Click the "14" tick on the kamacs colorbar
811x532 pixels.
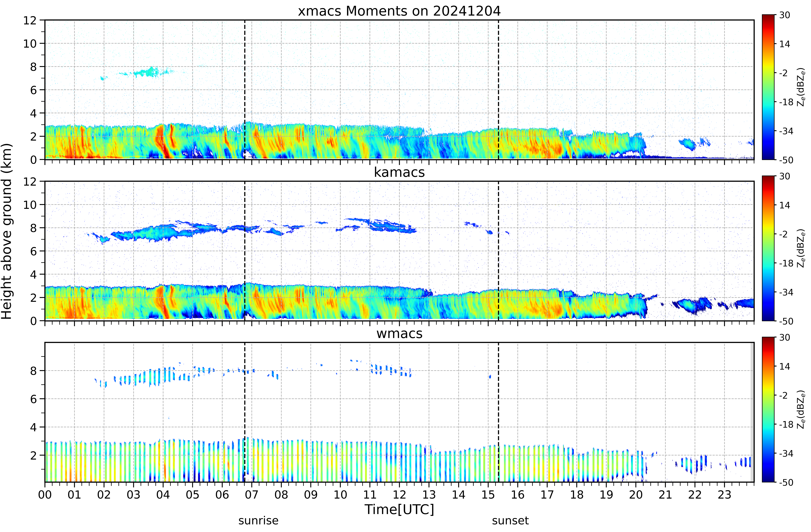[x=785, y=205]
